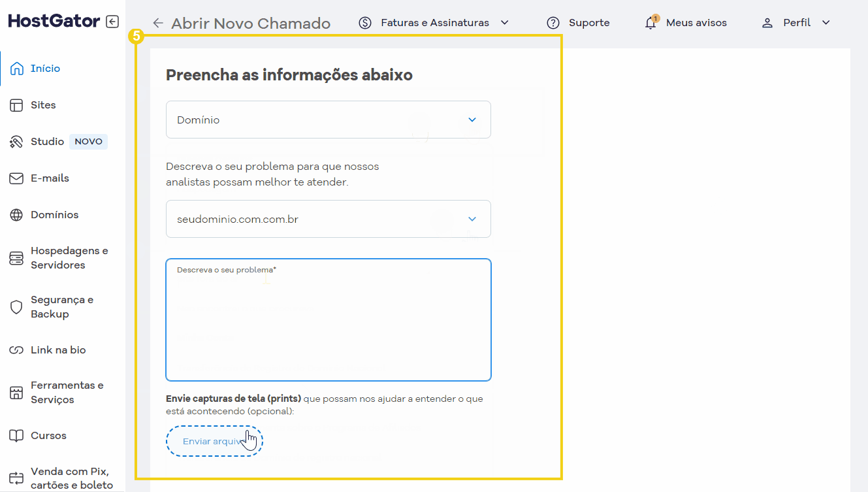This screenshot has width=868, height=492.
Task: Expand the Perfil dropdown chevron
Action: [826, 23]
